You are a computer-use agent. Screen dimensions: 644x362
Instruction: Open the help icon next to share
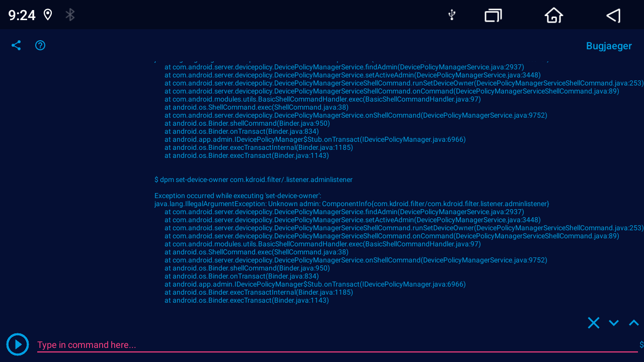tap(40, 45)
